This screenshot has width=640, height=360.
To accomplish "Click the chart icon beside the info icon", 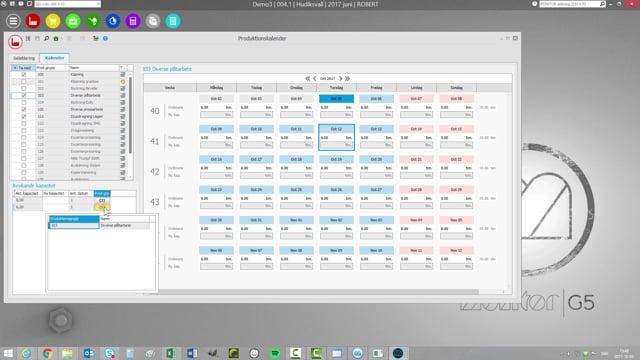I will pyautogui.click(x=96, y=38).
